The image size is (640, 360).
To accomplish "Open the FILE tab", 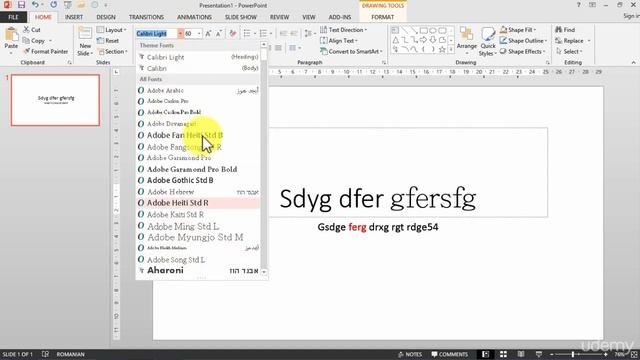I will [x=13, y=17].
